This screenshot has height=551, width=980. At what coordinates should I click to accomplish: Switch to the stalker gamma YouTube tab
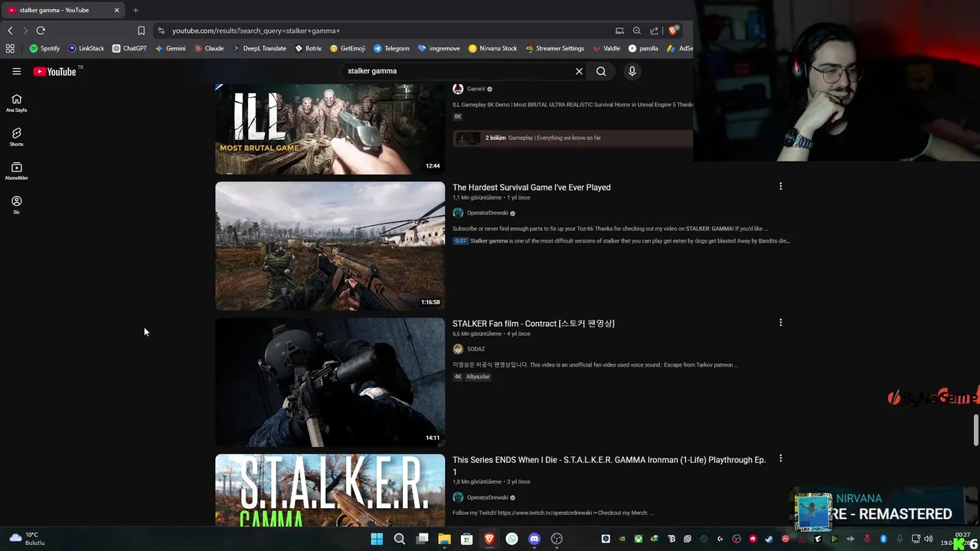[61, 10]
